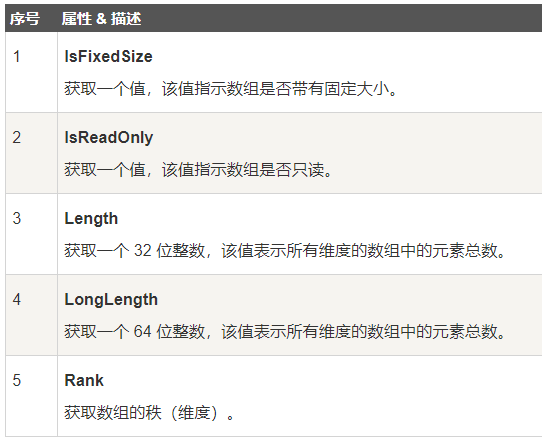
Task: Click the number 64 in LongLength description
Action: pyautogui.click(x=143, y=332)
